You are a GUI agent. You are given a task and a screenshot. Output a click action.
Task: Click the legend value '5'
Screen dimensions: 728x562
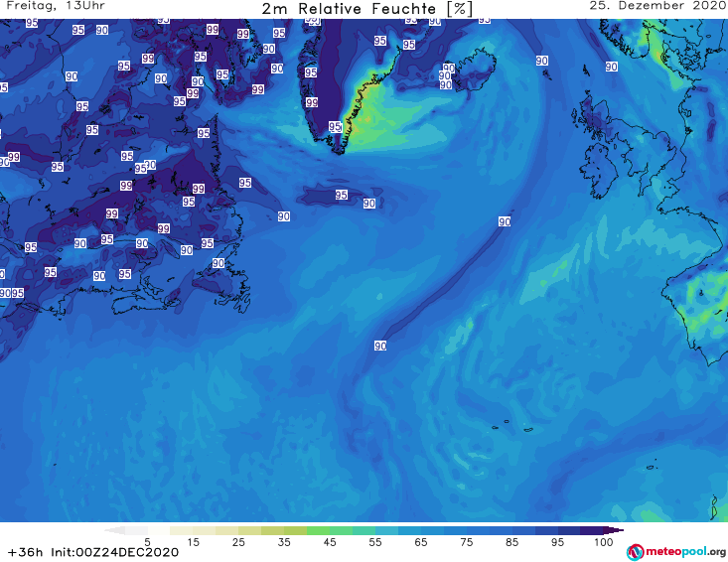147,542
